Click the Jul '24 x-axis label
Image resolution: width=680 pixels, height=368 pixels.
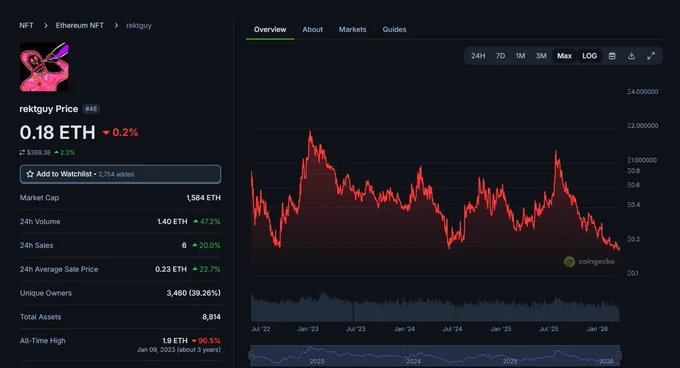pyautogui.click(x=452, y=329)
